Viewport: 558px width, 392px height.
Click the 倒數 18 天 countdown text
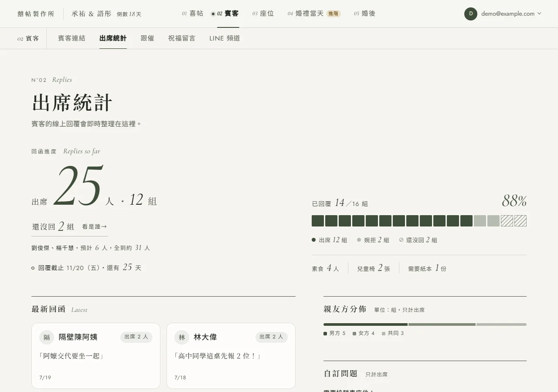click(129, 14)
